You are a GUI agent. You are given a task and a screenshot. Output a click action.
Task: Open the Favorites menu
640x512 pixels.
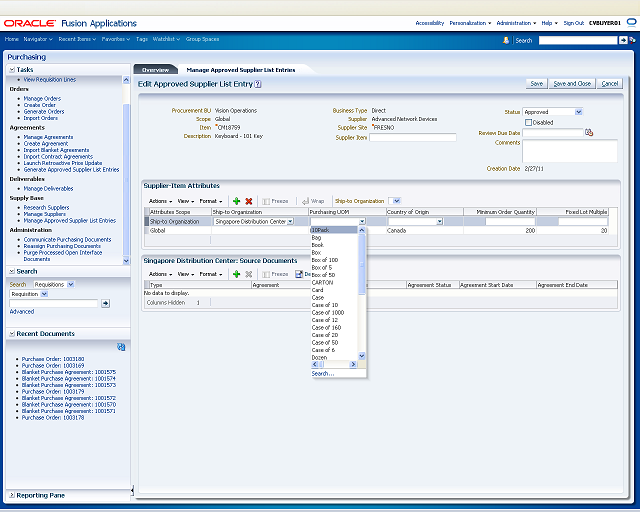click(x=116, y=39)
